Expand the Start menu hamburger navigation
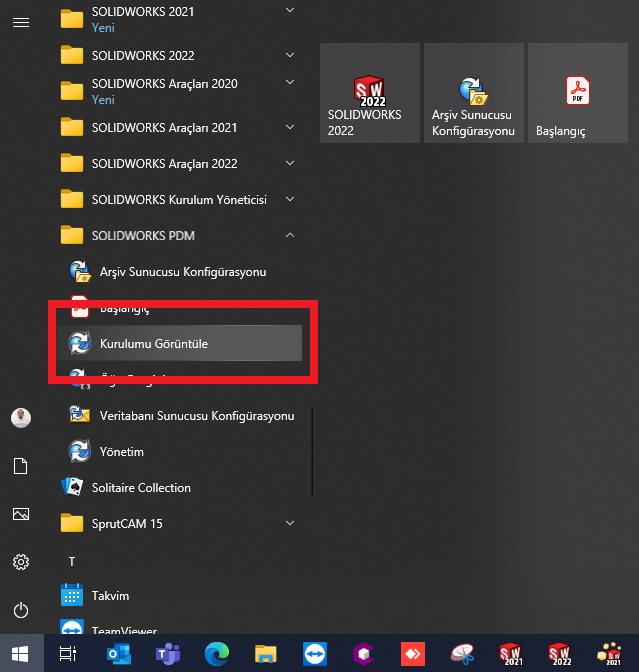Screen dimensions: 639x672 click(x=20, y=22)
